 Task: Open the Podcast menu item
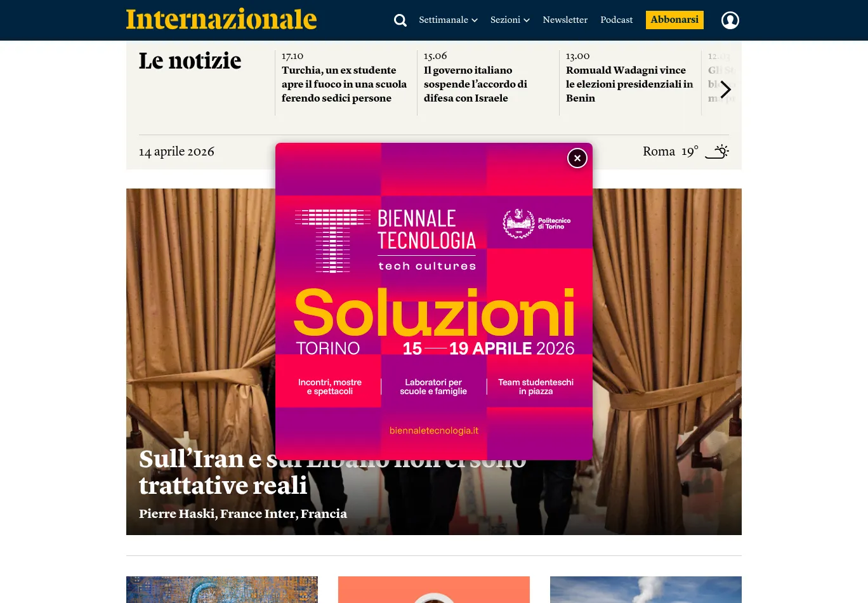pos(616,20)
